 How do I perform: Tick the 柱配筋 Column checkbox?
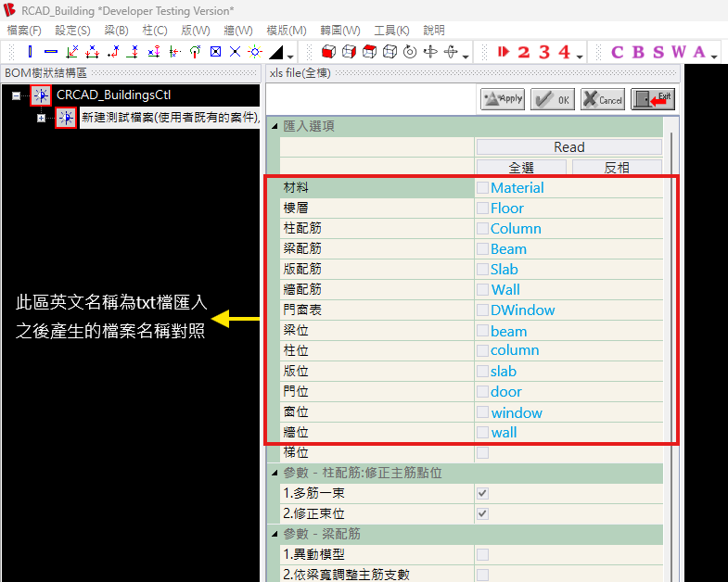tap(483, 228)
